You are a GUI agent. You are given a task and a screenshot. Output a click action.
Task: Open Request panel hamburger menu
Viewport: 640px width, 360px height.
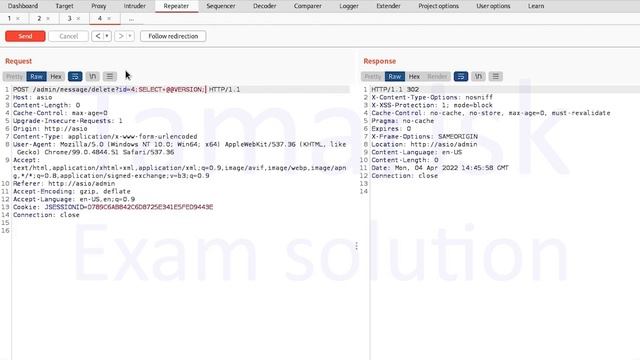click(x=109, y=76)
